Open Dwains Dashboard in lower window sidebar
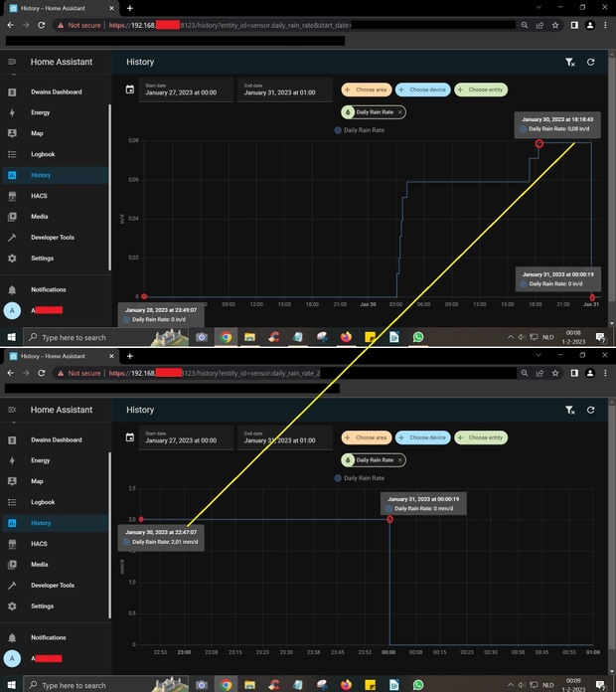 click(x=56, y=439)
